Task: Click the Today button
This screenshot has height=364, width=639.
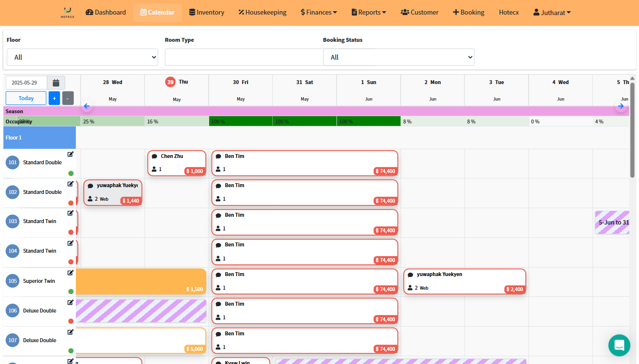Action: [26, 98]
